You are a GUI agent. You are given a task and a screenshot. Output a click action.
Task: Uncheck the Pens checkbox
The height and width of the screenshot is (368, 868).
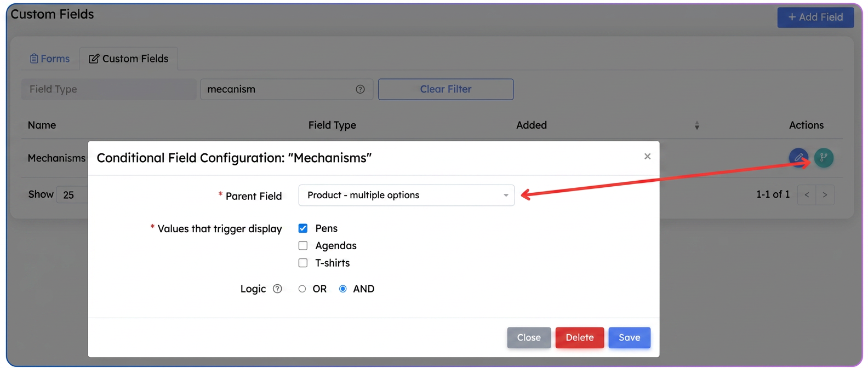tap(303, 228)
